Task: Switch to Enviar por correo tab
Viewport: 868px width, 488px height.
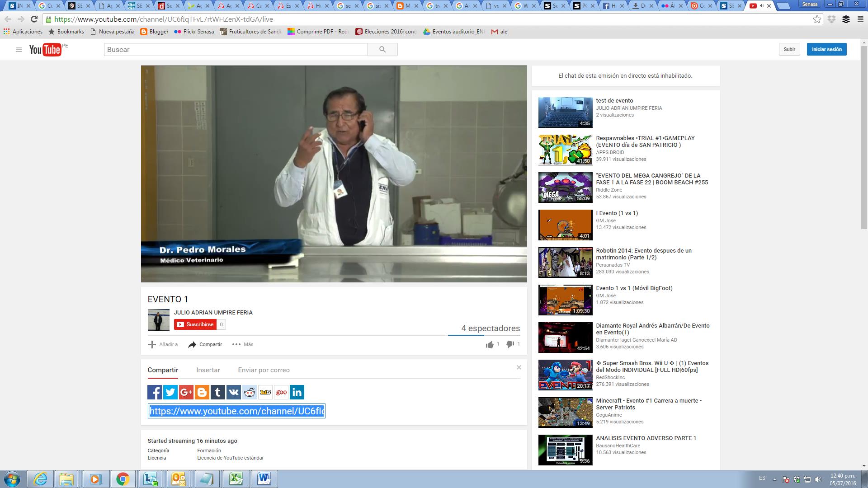Action: coord(264,370)
